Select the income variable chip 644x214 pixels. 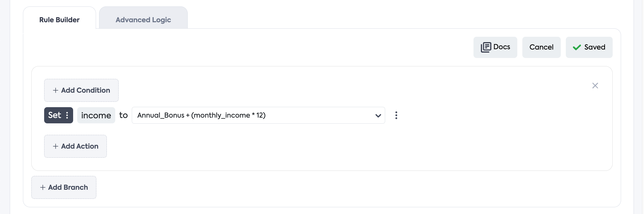96,115
